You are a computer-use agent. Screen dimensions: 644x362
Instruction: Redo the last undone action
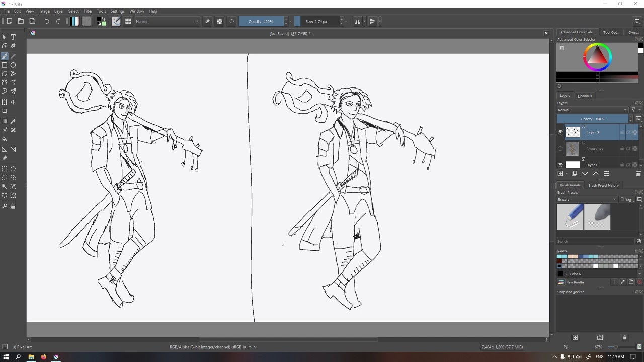[x=58, y=21]
